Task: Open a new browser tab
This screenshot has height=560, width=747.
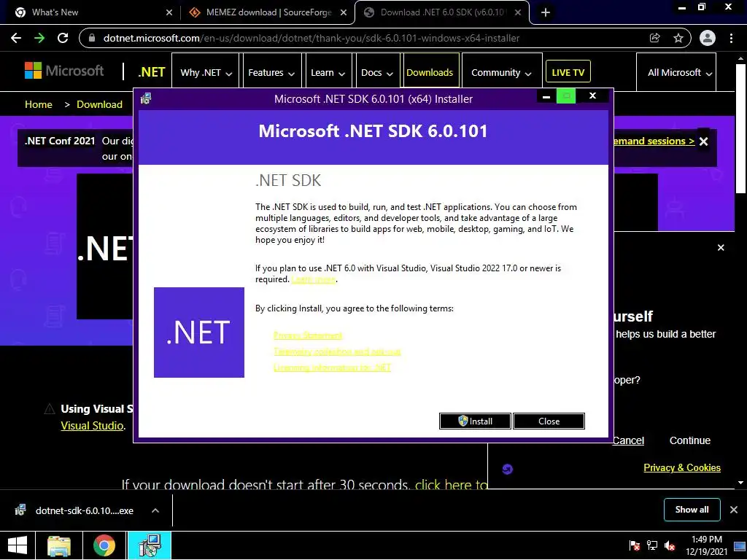Action: [546, 12]
